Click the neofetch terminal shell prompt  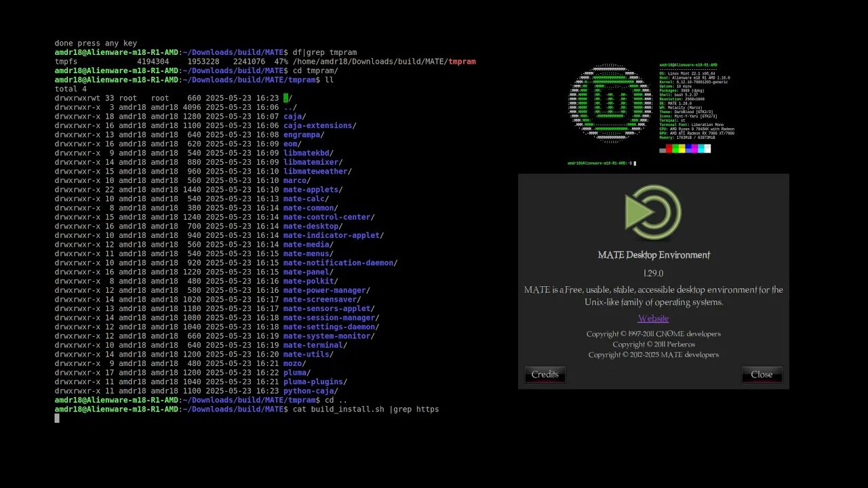tap(601, 163)
